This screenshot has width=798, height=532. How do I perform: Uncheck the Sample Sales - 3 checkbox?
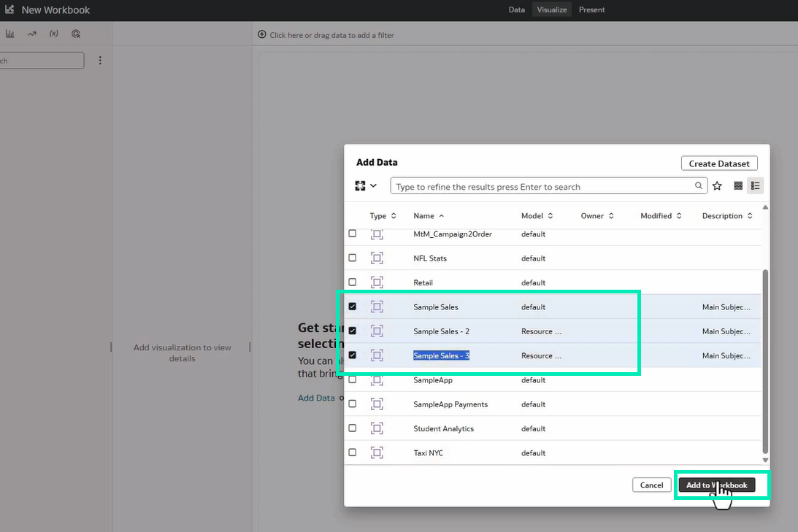point(352,355)
